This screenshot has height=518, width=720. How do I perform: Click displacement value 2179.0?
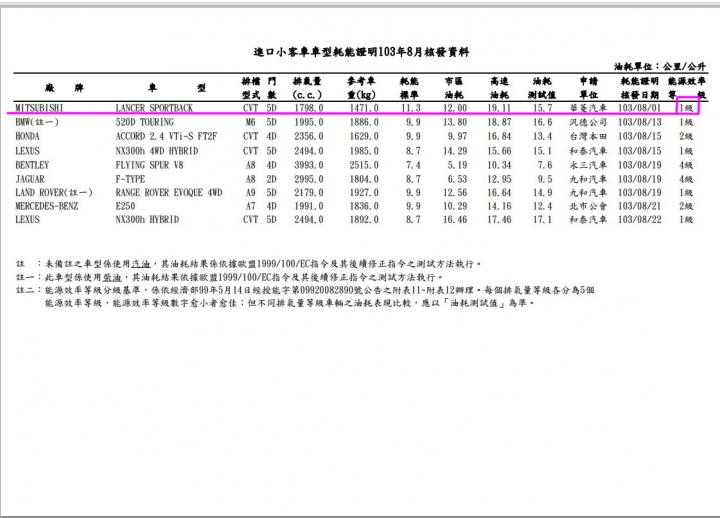309,193
